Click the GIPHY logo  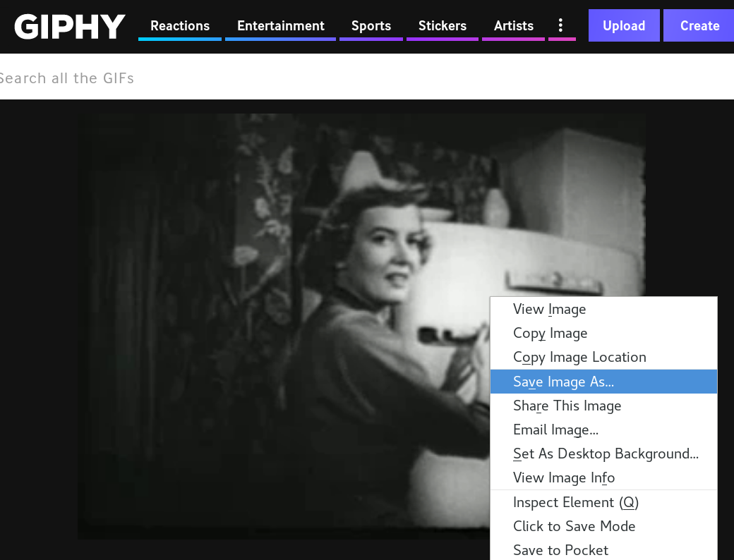pos(70,26)
